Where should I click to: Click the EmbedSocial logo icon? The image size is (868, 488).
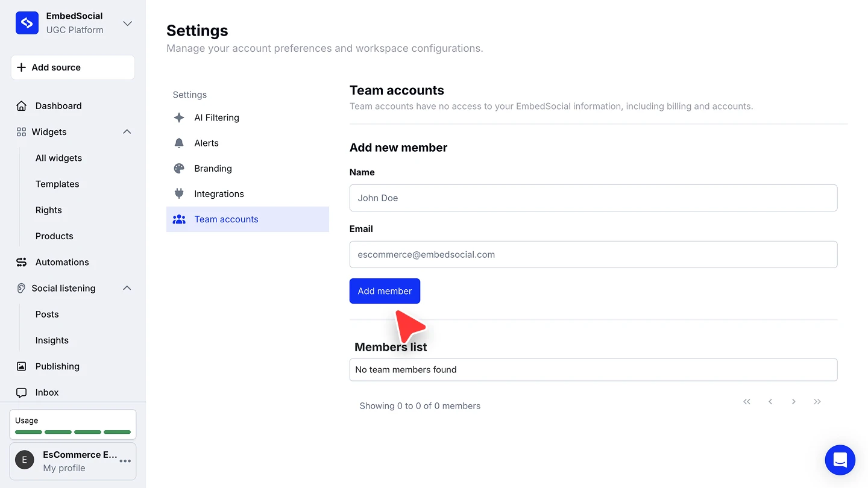[x=27, y=23]
